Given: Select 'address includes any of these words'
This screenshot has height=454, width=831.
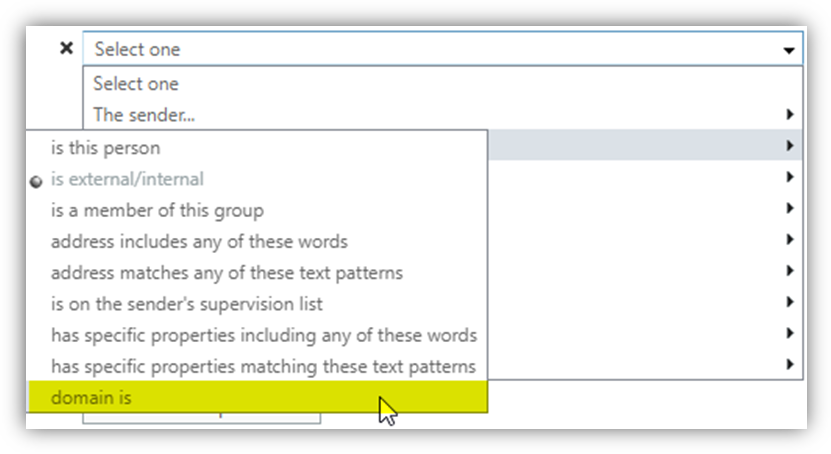Looking at the screenshot, I should click(x=199, y=241).
